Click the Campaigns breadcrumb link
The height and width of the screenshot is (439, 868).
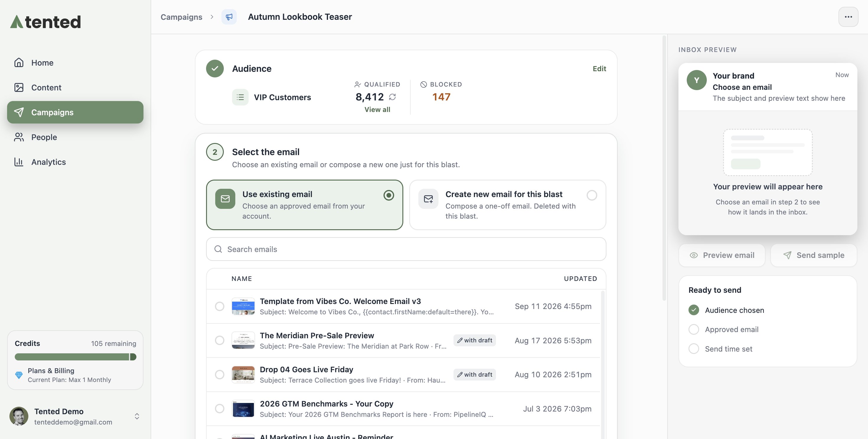click(181, 17)
